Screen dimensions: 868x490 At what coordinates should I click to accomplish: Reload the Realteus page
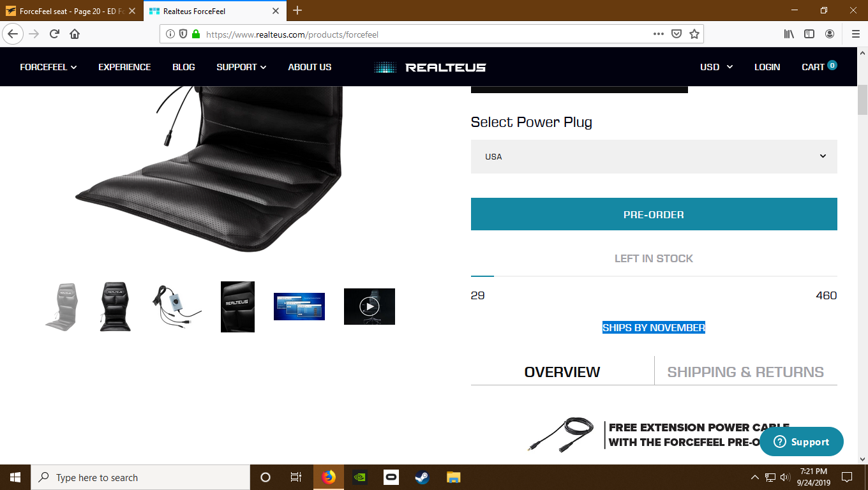coord(54,34)
